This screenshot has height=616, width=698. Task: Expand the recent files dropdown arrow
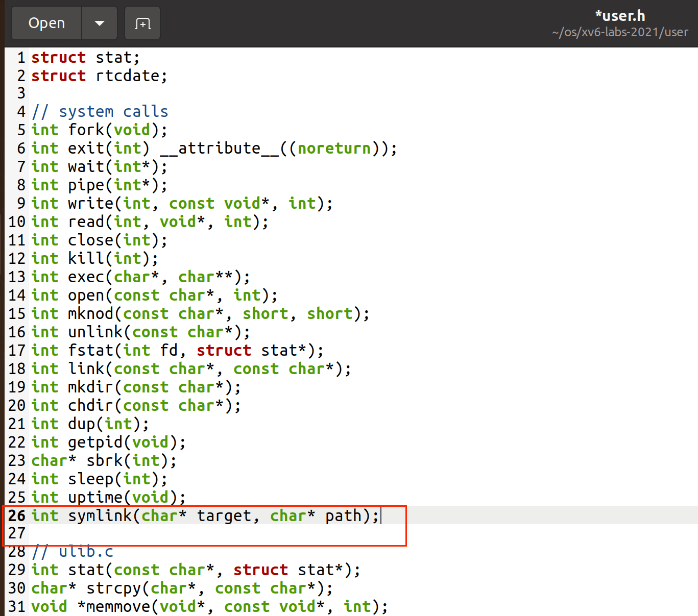point(100,23)
